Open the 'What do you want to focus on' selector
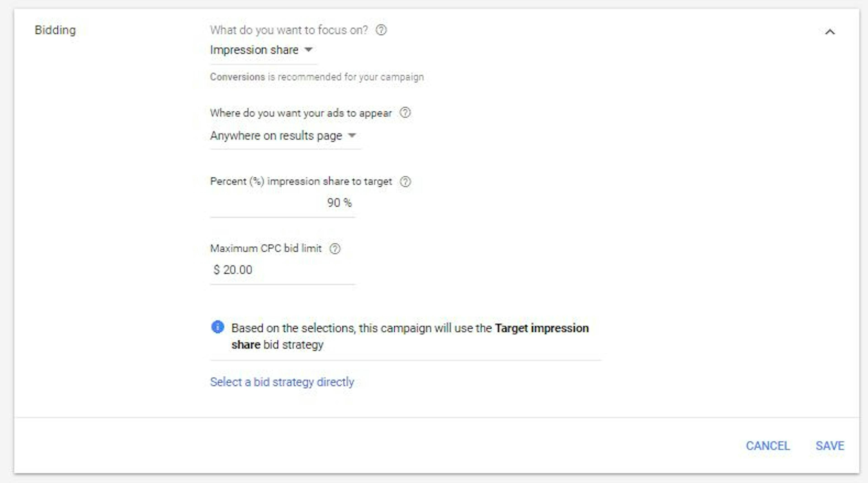Screen dimensions: 868x483 click(263, 50)
